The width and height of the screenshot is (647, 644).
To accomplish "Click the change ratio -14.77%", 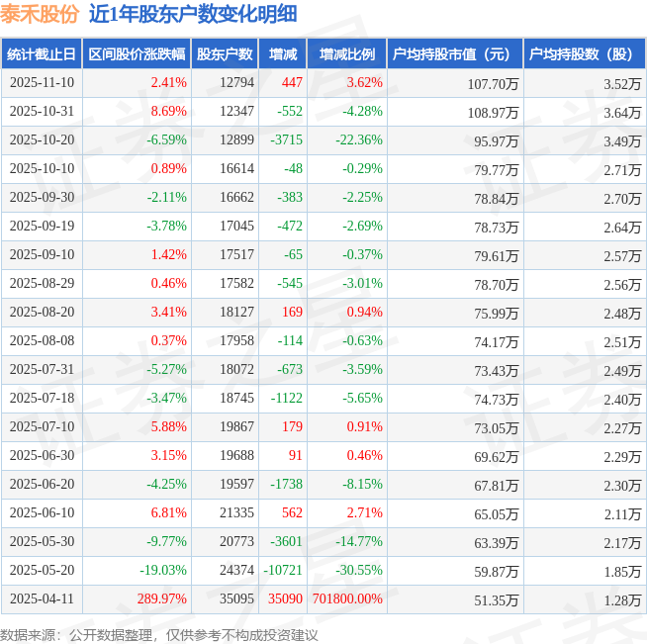I will pyautogui.click(x=359, y=541).
